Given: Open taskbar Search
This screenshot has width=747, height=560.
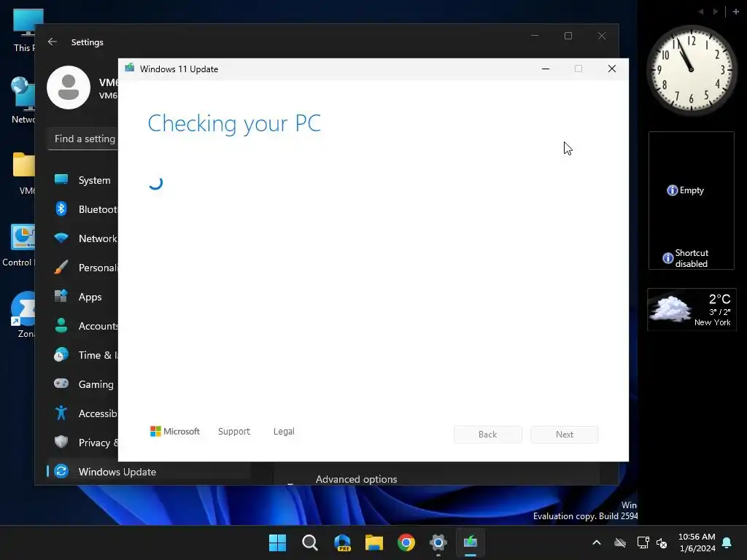Looking at the screenshot, I should 309,542.
